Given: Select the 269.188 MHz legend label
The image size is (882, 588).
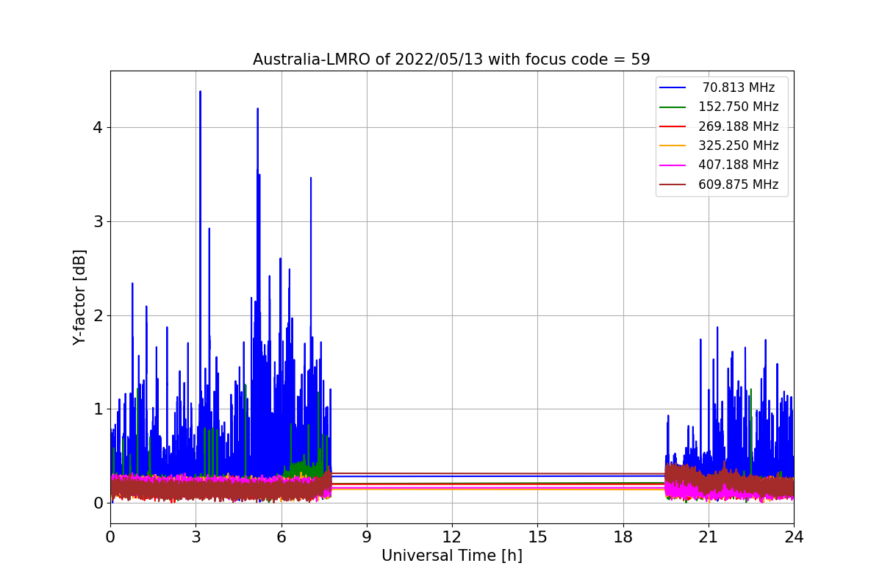Looking at the screenshot, I should [x=739, y=126].
